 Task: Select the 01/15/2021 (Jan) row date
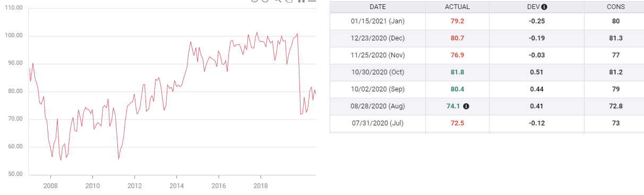(377, 21)
